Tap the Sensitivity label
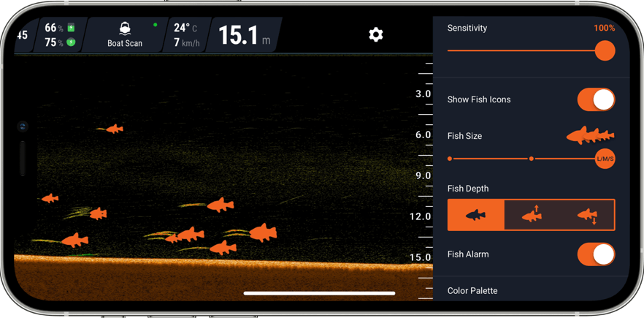 coord(467,28)
